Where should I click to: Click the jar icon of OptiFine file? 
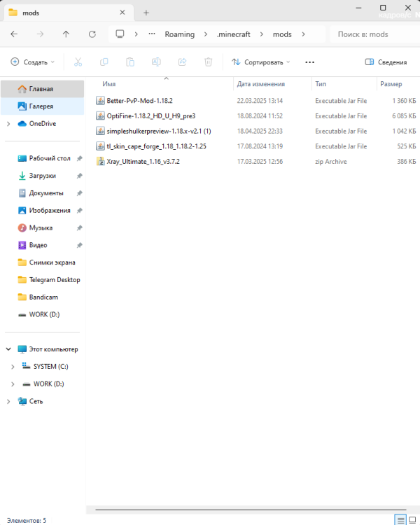(x=100, y=115)
